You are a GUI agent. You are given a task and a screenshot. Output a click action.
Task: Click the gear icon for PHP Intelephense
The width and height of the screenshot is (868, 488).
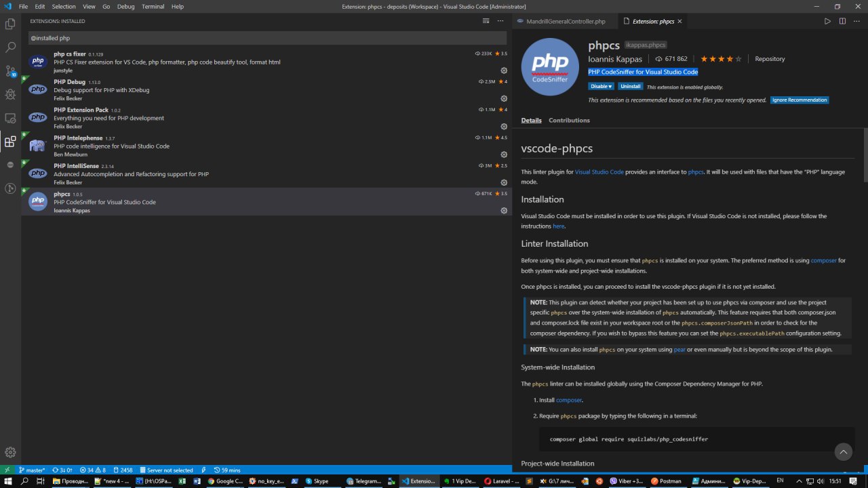[504, 155]
